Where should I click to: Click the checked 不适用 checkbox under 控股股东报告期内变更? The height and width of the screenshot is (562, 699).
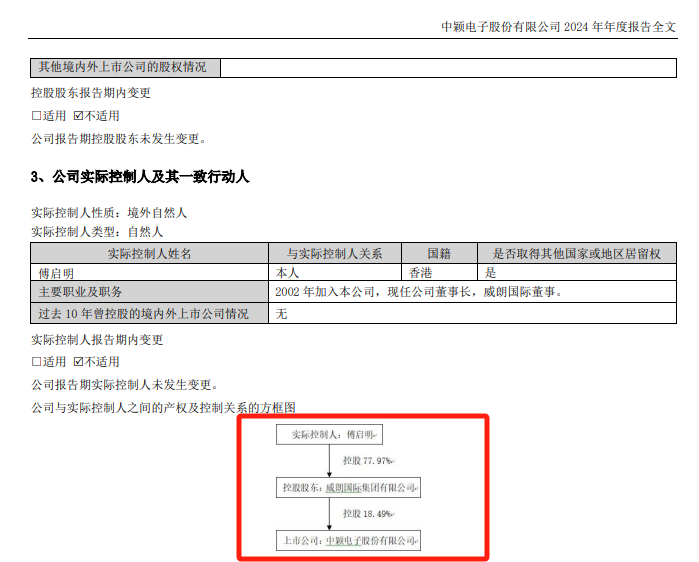tap(78, 116)
